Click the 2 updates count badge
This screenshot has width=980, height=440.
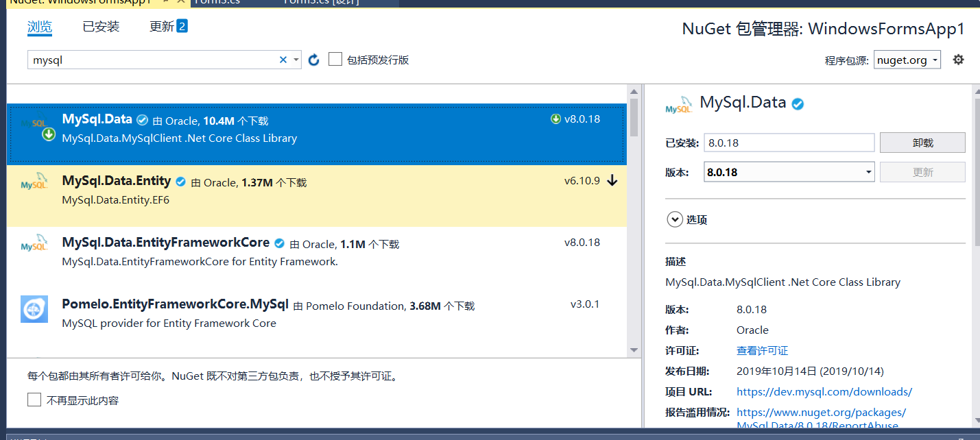click(182, 26)
